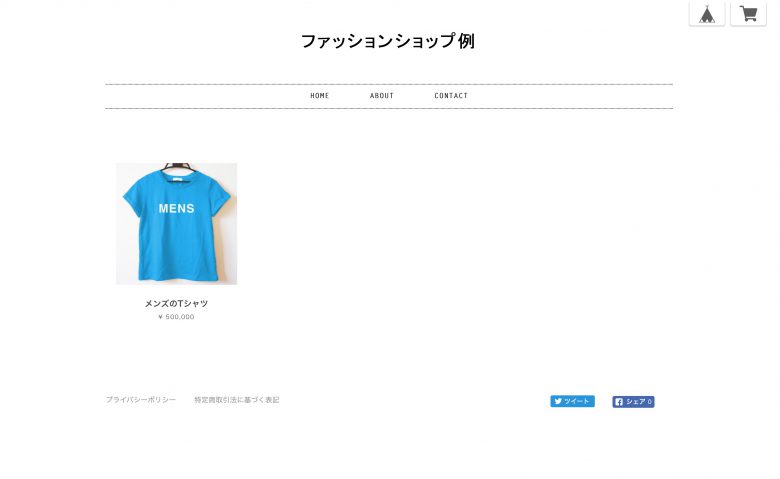Click the ツイート label text

(577, 401)
